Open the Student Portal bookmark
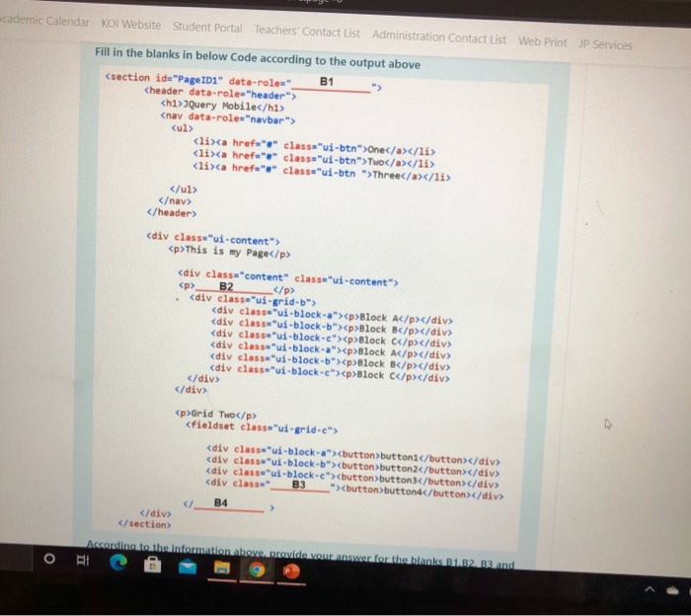Viewport: 691px width, 616px height. pyautogui.click(x=207, y=28)
